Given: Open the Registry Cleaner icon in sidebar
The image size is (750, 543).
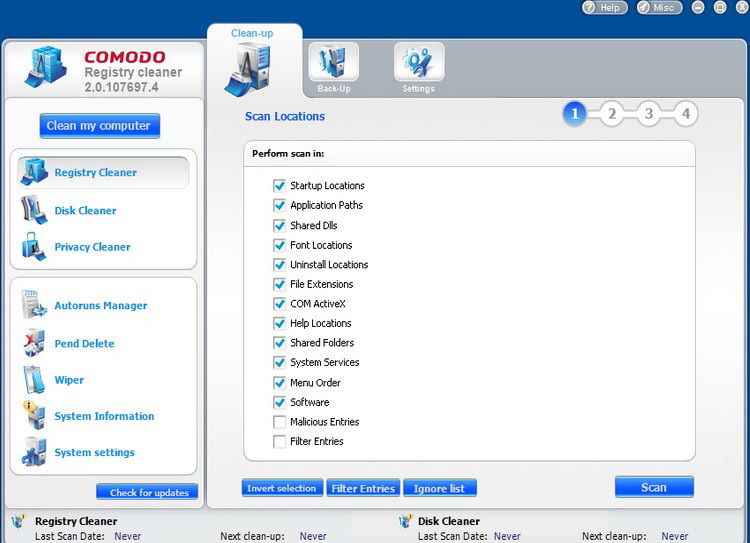Looking at the screenshot, I should 33,172.
